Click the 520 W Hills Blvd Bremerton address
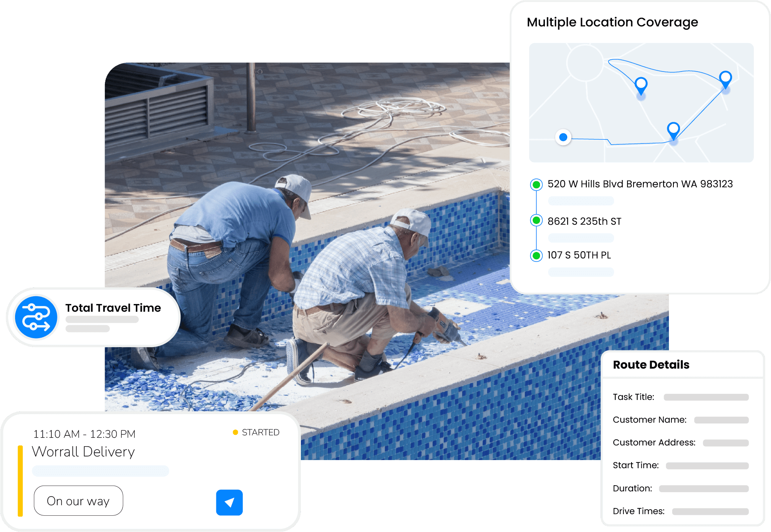The width and height of the screenshot is (771, 532). tap(640, 184)
